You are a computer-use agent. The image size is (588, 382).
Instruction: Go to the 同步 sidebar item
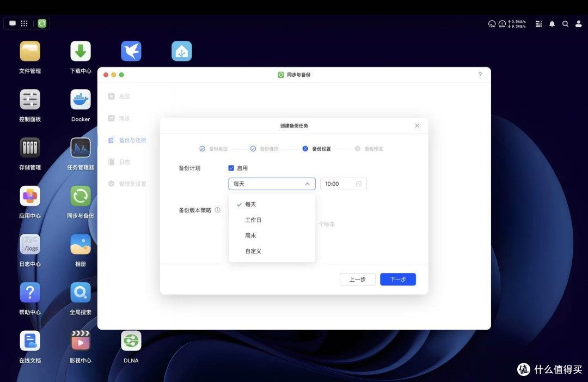point(119,118)
